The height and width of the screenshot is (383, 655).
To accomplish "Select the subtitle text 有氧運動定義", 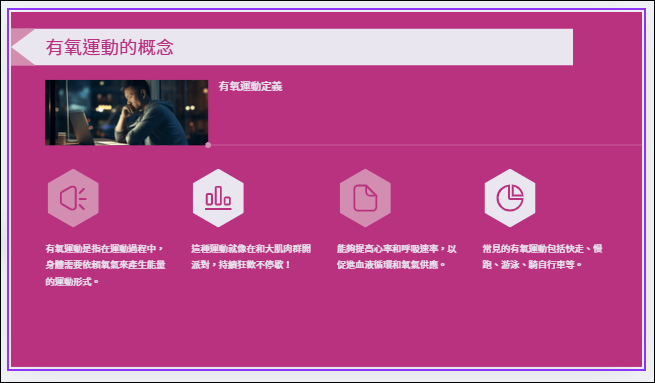I will [x=250, y=86].
